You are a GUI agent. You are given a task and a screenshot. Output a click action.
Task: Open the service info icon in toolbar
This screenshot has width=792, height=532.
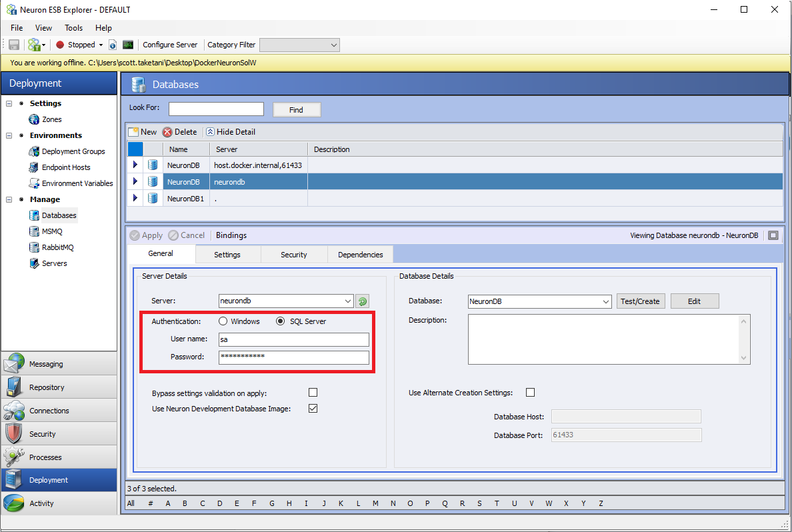coord(113,45)
